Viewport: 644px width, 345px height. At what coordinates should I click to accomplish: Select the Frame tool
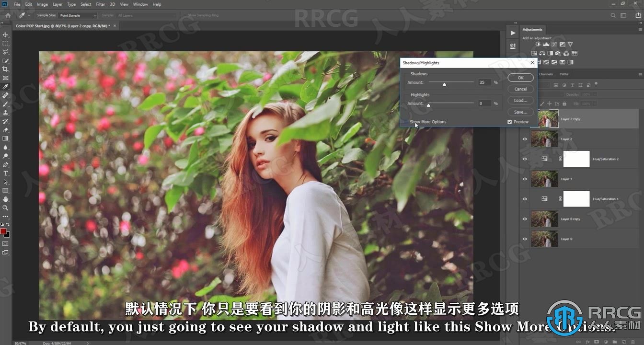(x=6, y=78)
